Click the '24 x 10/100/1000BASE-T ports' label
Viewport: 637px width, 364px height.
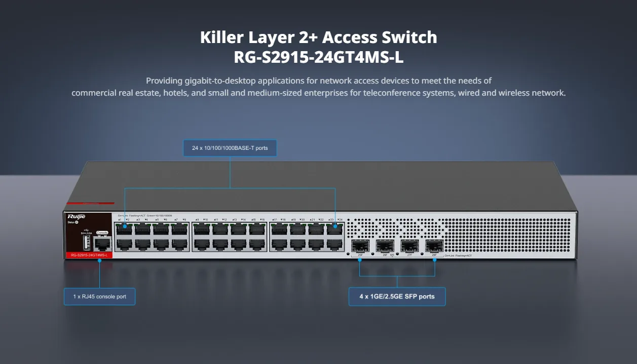click(x=230, y=148)
